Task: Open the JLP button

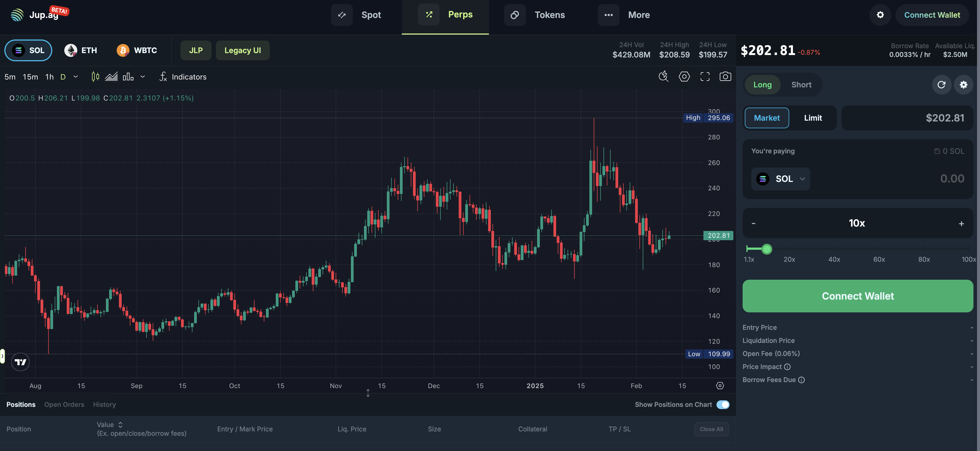Action: coord(195,50)
